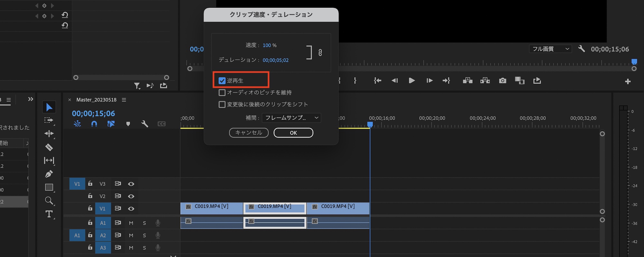Select the Selection (arrow) tool
This screenshot has width=644, height=257.
(x=49, y=107)
